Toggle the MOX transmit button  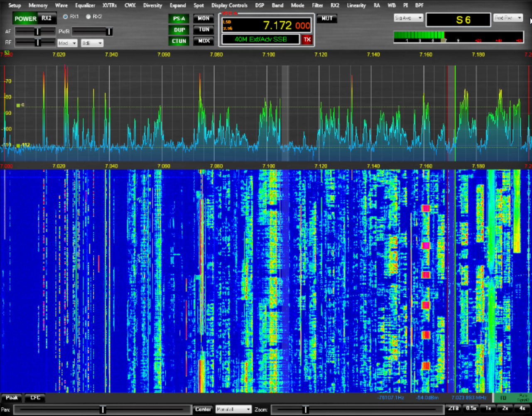(x=203, y=41)
